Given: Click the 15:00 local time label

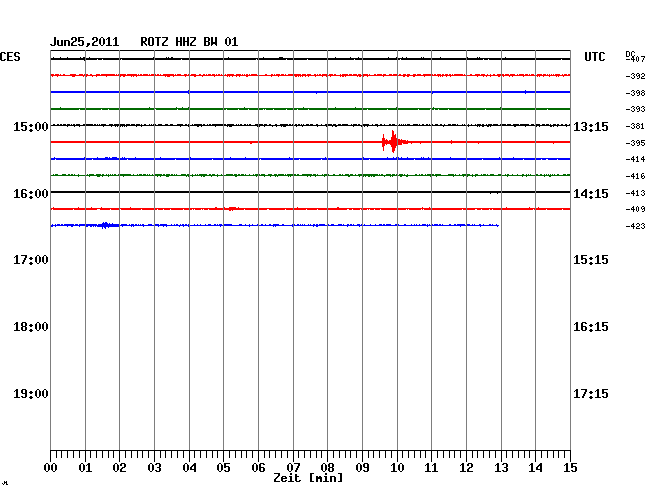Looking at the screenshot, I should click(31, 126).
